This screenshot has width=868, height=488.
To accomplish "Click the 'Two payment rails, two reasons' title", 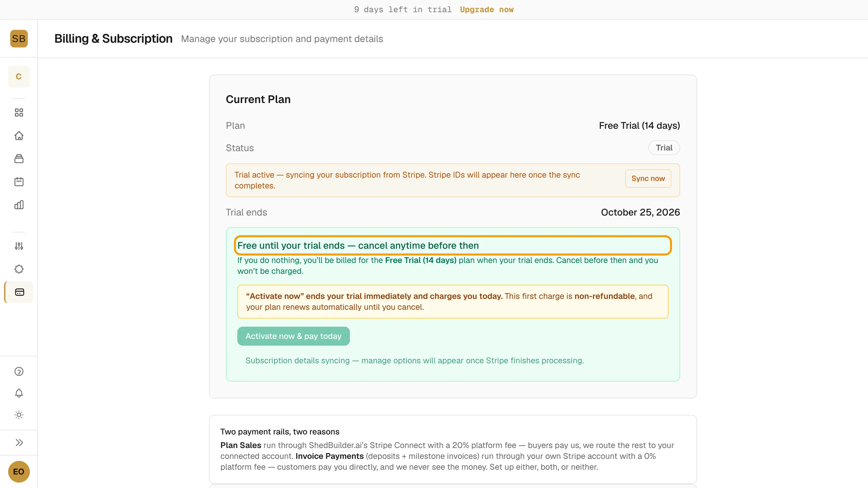I will point(280,432).
